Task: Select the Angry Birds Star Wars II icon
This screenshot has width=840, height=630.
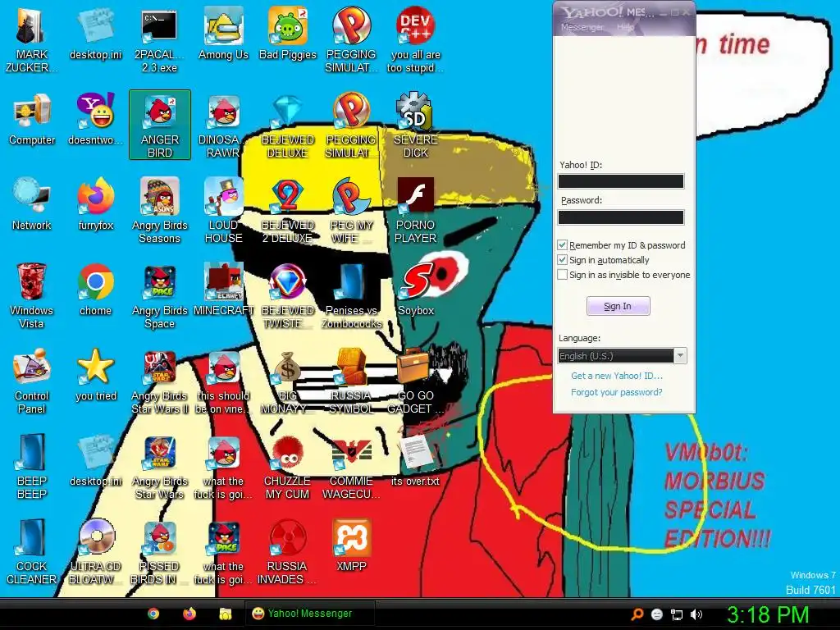Action: click(x=160, y=381)
